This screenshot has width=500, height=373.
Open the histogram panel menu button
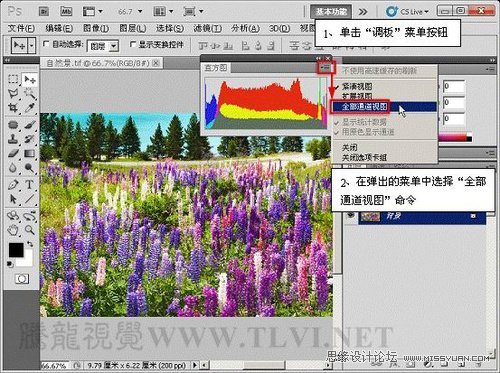coord(325,68)
